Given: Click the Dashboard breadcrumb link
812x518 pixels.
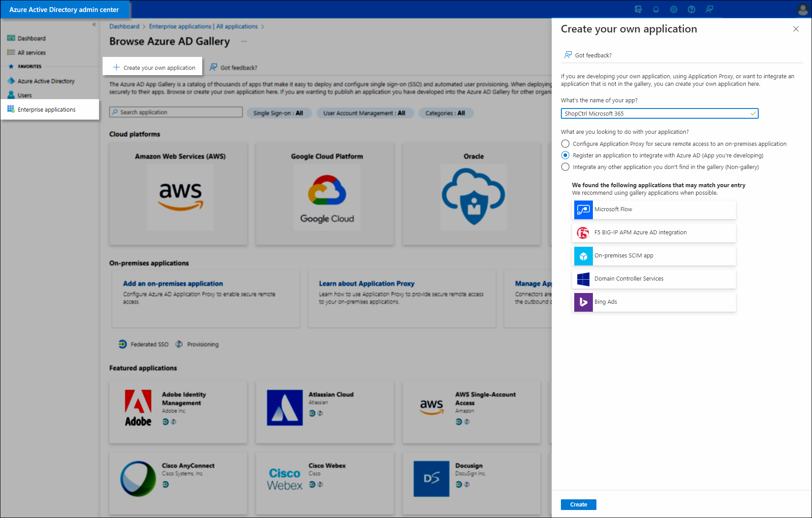Looking at the screenshot, I should (x=124, y=26).
